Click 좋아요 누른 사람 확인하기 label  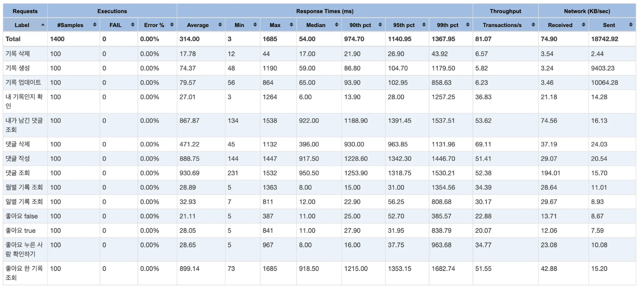[24, 250]
